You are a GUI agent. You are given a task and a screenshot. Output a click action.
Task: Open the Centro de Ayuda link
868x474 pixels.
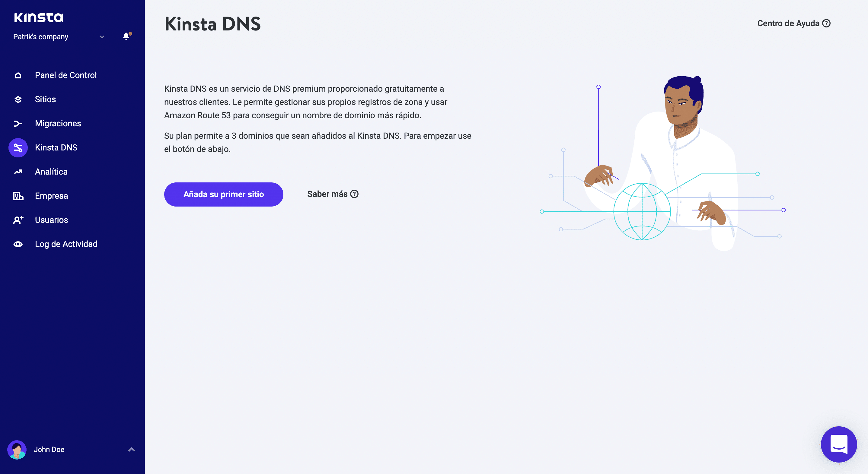pyautogui.click(x=793, y=24)
